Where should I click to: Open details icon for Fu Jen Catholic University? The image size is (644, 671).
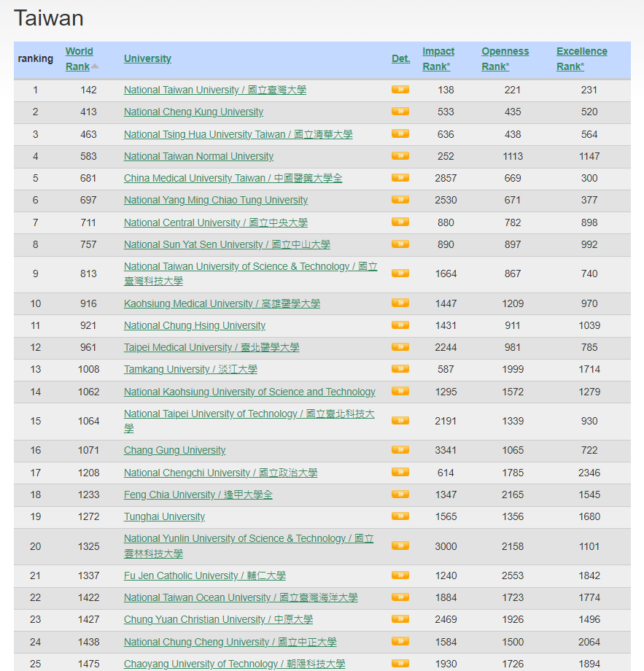400,575
